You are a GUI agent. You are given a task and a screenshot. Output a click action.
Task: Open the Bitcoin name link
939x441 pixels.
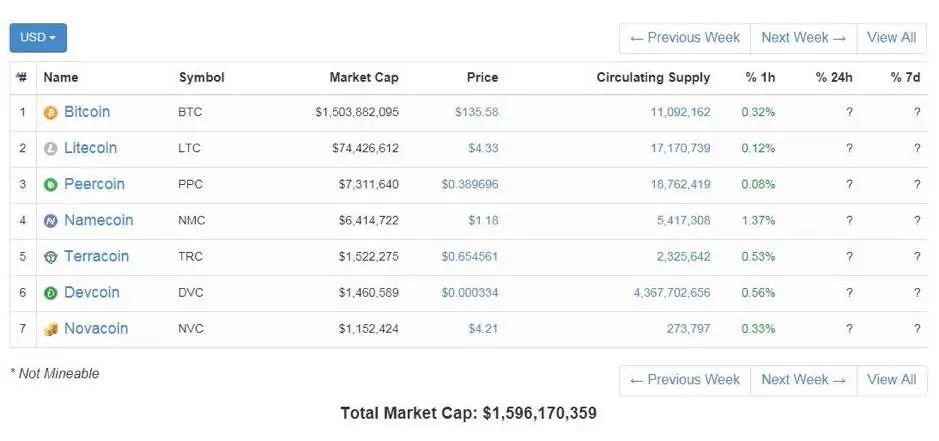(87, 112)
